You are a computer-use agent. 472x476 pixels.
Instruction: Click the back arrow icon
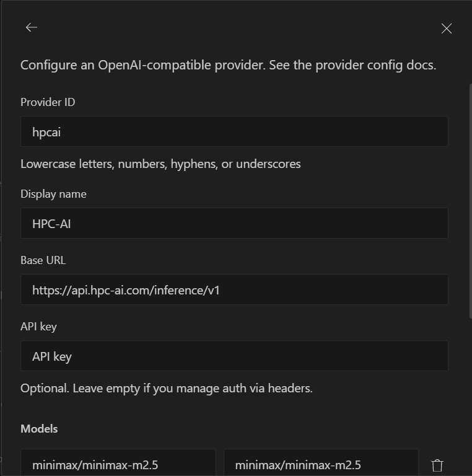[x=31, y=27]
